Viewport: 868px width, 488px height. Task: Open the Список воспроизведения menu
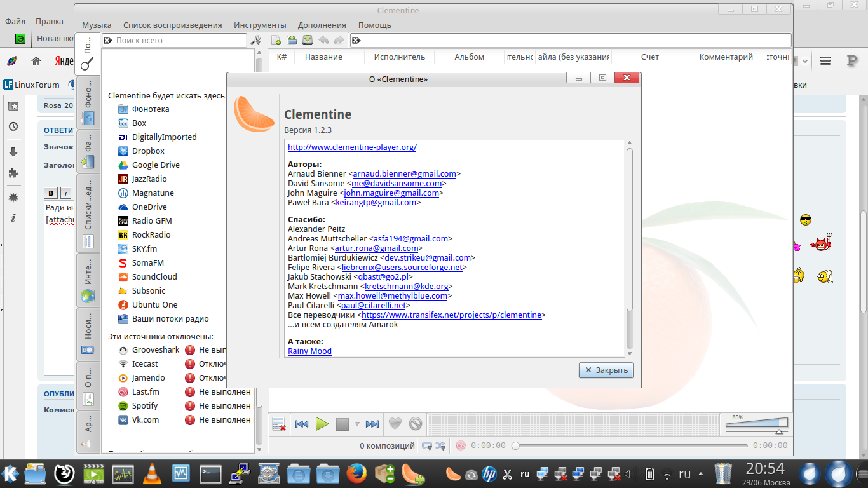click(x=173, y=25)
